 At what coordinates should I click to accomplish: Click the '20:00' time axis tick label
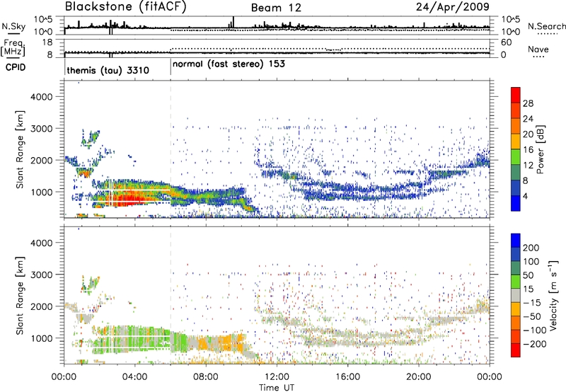418,377
